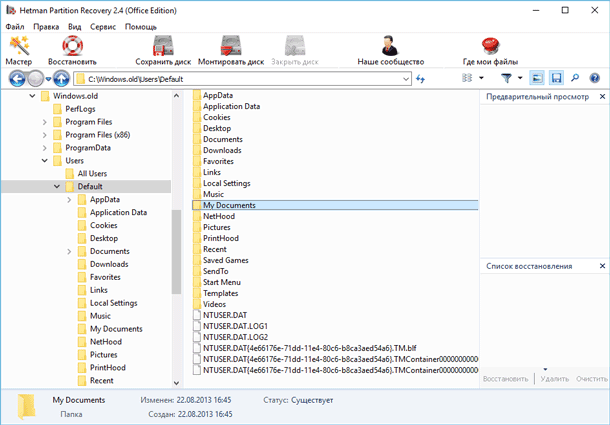This screenshot has width=610, height=425.
Task: Select the NTUSER.DAT.LOG1 file
Action: tap(230, 326)
